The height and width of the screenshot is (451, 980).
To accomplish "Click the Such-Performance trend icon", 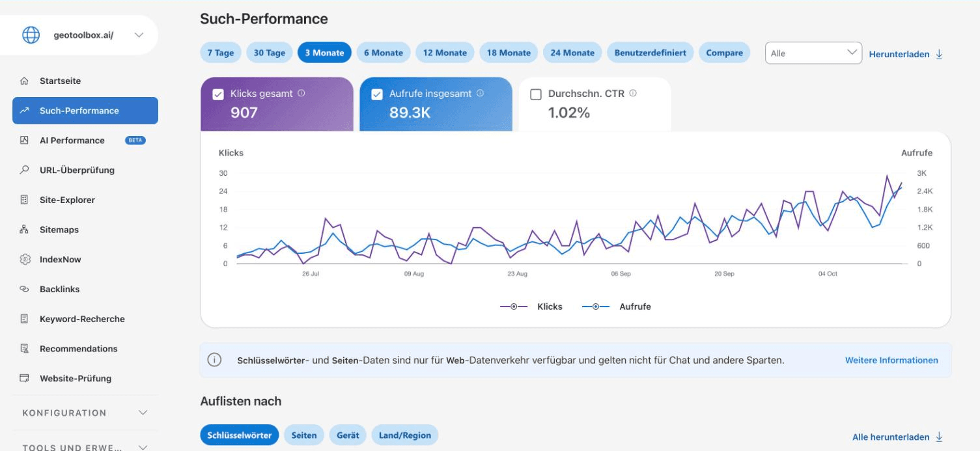I will [x=25, y=111].
